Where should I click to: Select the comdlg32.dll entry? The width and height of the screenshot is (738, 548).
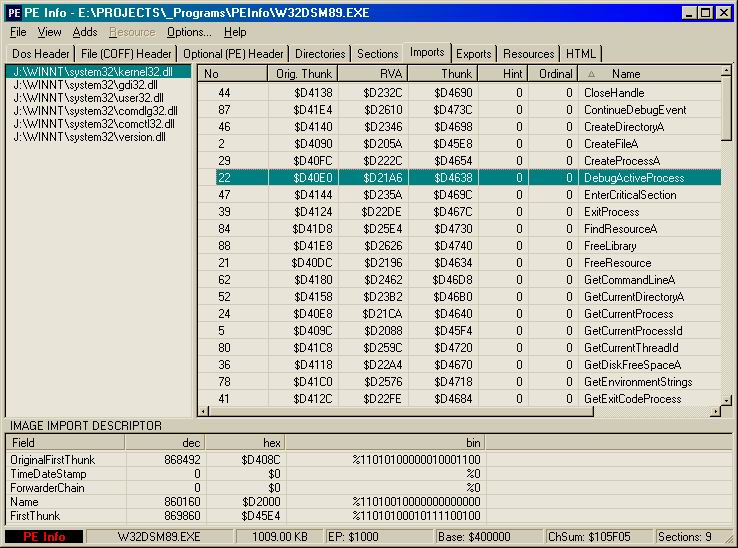tap(95, 111)
